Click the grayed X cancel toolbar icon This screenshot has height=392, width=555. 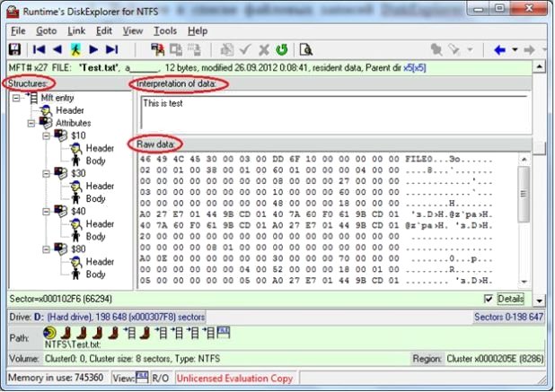(x=264, y=50)
